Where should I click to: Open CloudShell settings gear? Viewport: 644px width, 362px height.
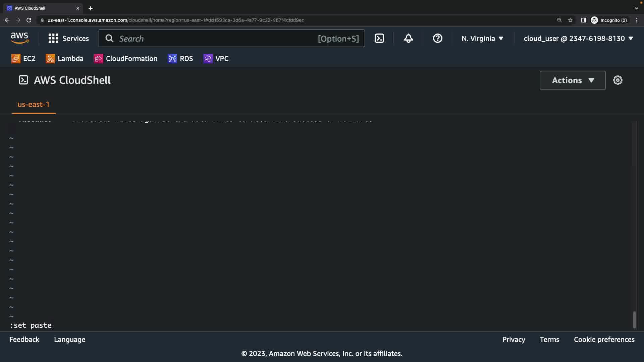click(x=618, y=80)
